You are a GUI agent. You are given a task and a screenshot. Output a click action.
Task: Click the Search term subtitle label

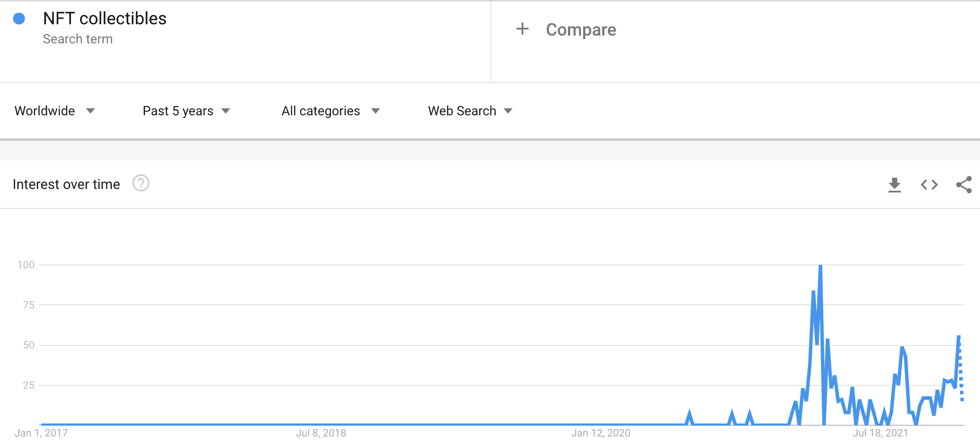coord(78,39)
